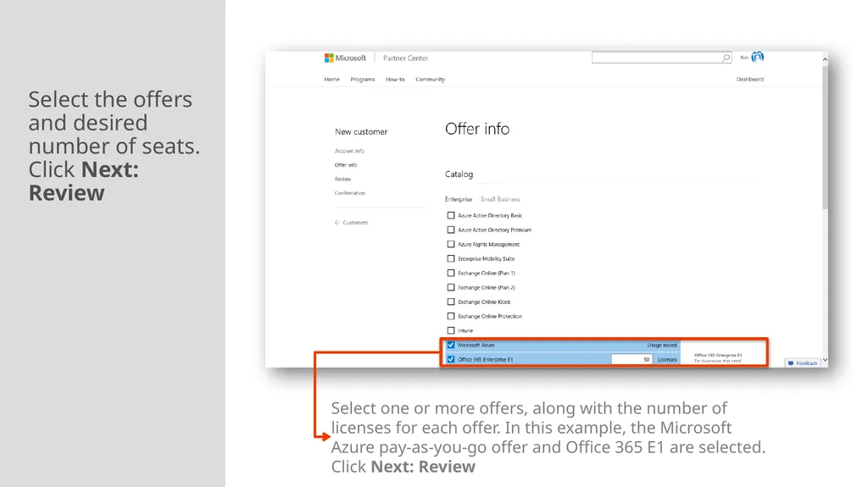
Task: Open the Home menu item
Action: pos(332,79)
